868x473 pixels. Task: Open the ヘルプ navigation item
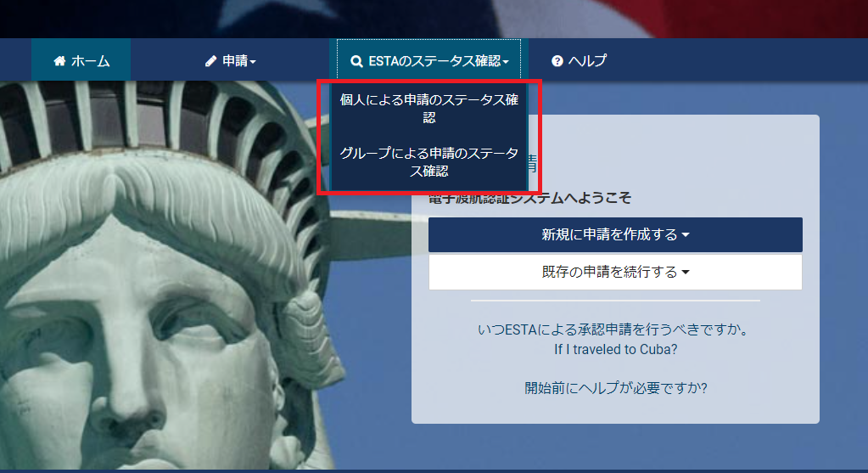click(x=579, y=60)
